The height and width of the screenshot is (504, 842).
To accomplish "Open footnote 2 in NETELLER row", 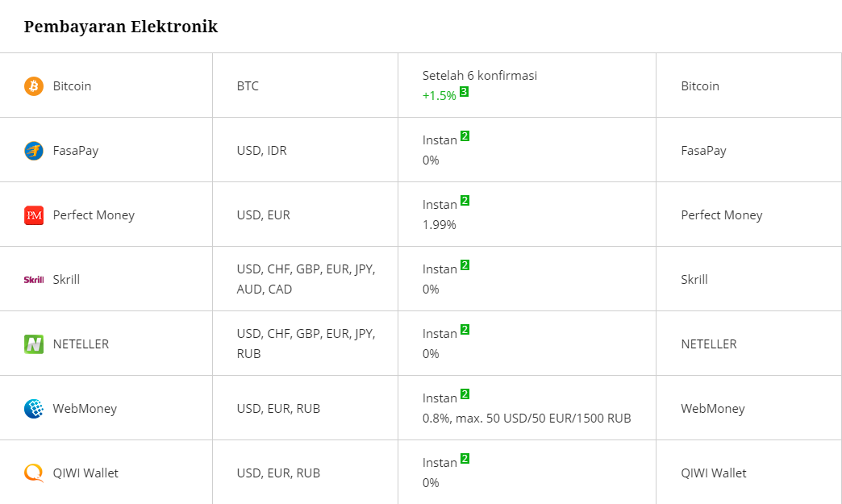I will click(465, 330).
